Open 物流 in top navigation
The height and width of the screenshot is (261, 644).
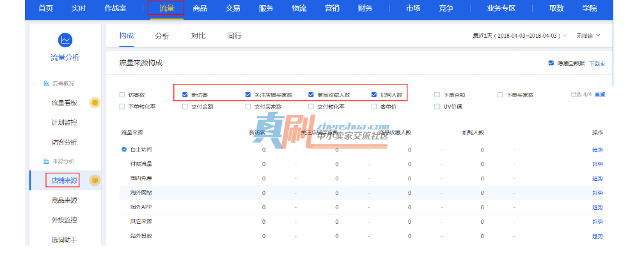(299, 8)
